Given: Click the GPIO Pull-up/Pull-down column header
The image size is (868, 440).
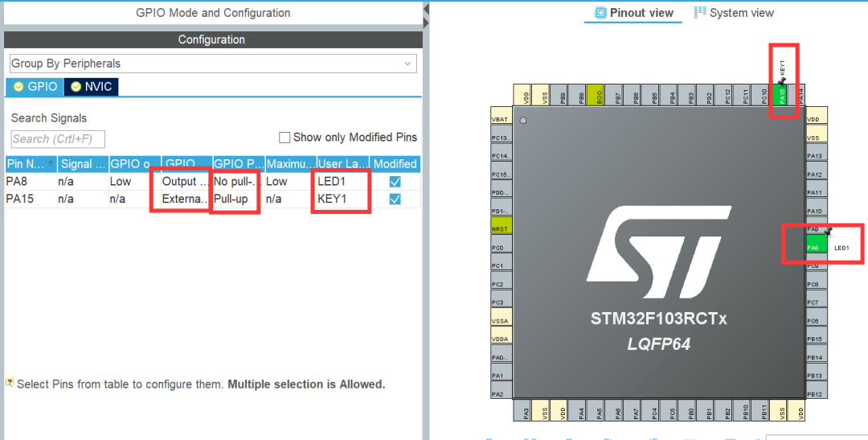Looking at the screenshot, I should pos(239,164).
